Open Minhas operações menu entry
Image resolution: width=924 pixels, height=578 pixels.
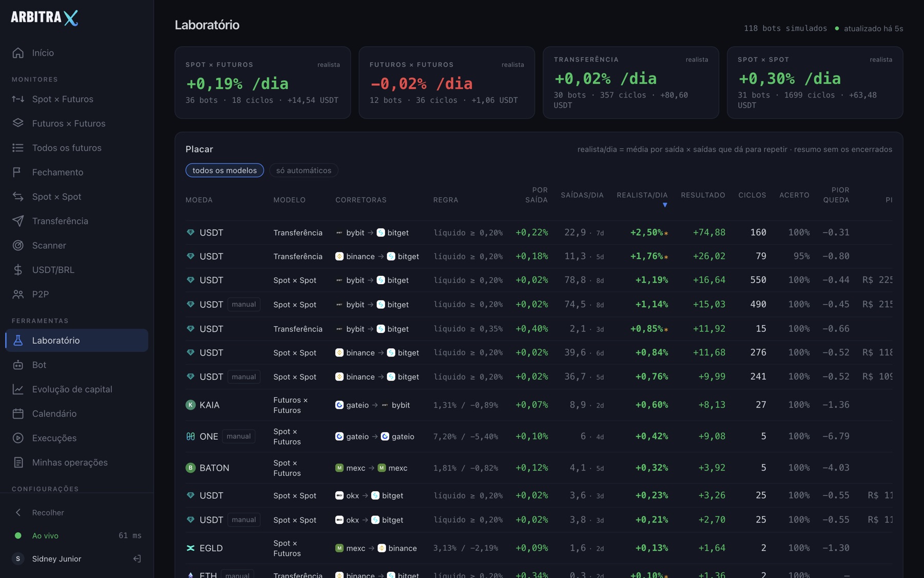(x=77, y=462)
